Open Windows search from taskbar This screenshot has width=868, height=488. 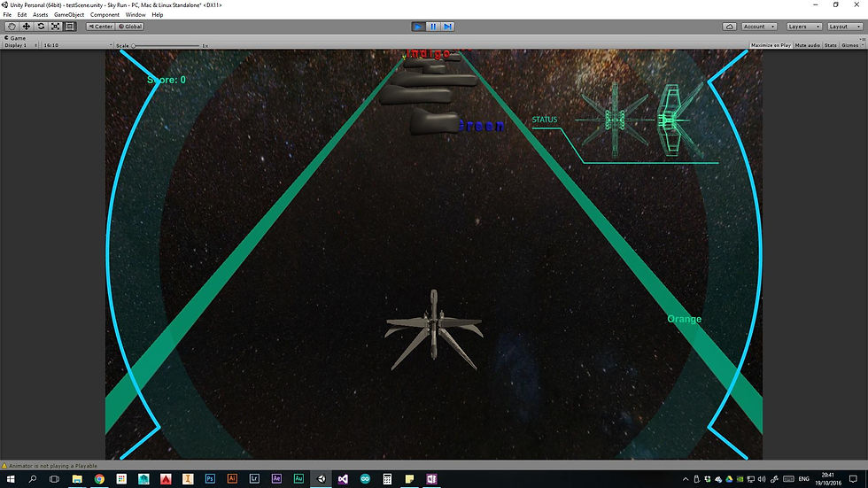33,478
